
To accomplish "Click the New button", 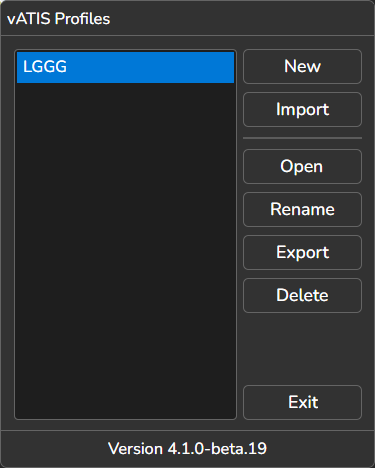I will click(302, 66).
